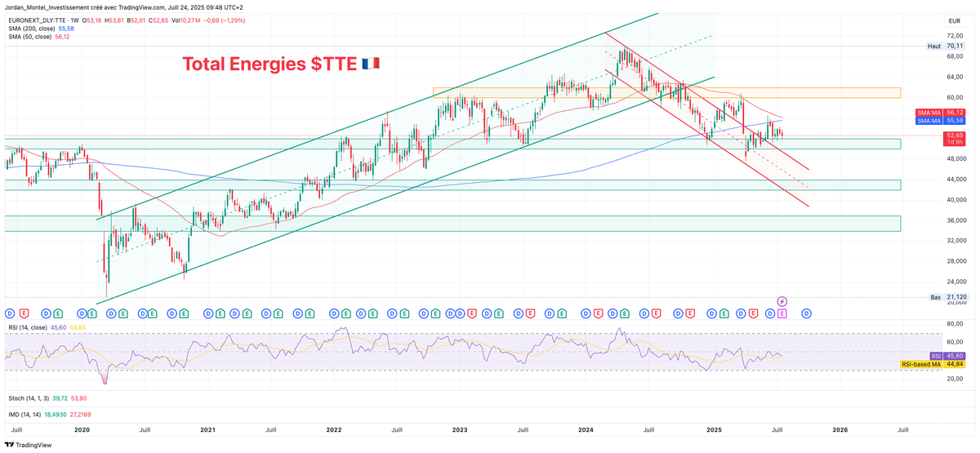Click 2022 on the time axis
This screenshot has width=980, height=453.
click(333, 429)
